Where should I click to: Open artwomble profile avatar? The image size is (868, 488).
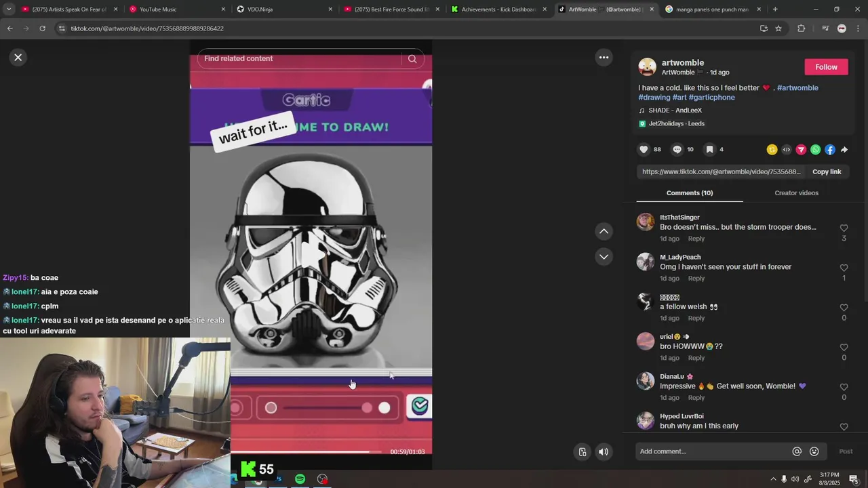[x=648, y=67]
